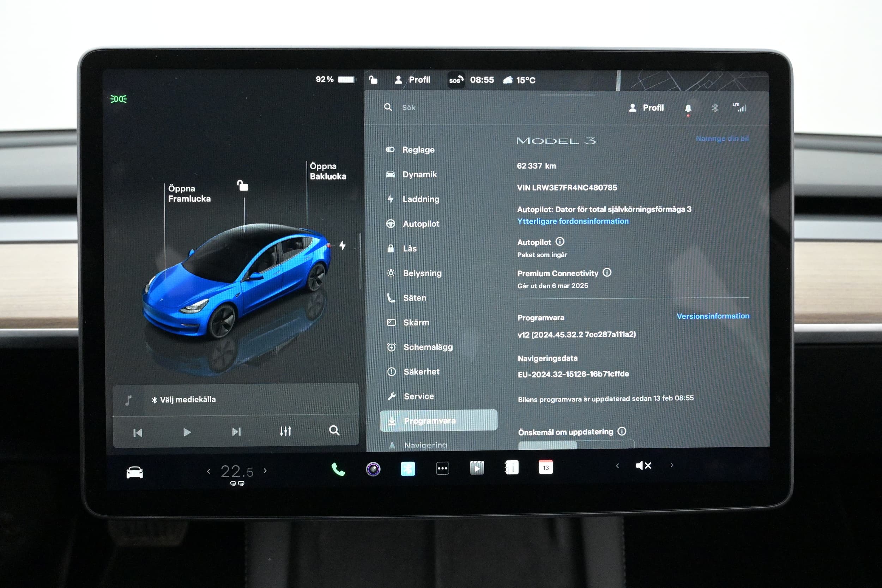Open Profil in the top status bar
Screen dimensions: 882x588
(412, 79)
